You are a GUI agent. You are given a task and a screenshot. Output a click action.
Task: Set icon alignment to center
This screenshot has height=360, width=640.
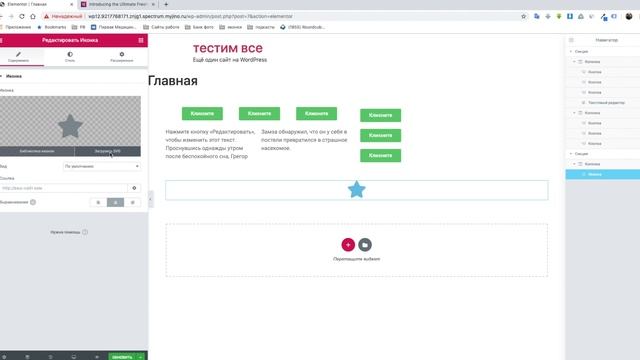(116, 202)
